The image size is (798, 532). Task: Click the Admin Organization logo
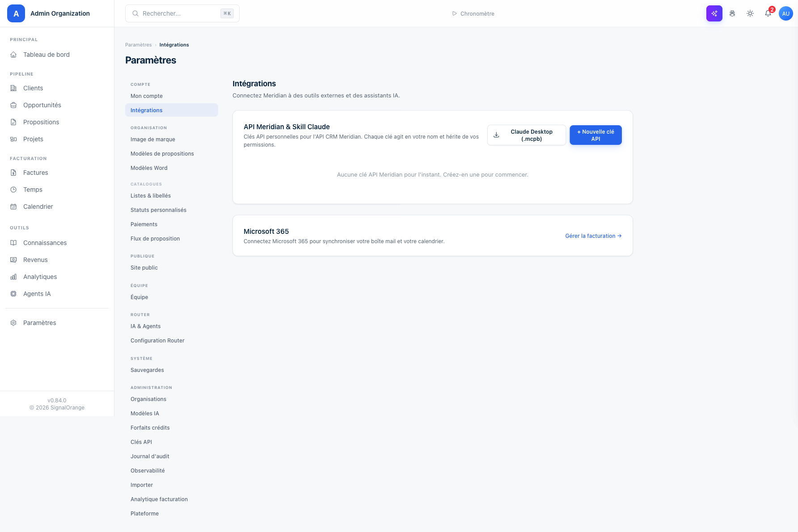pos(16,13)
